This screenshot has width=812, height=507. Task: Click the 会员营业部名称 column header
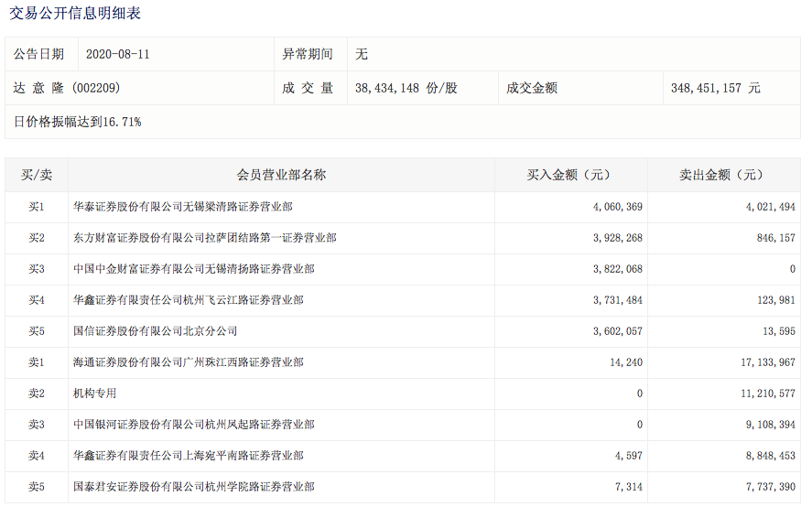[x=281, y=175]
